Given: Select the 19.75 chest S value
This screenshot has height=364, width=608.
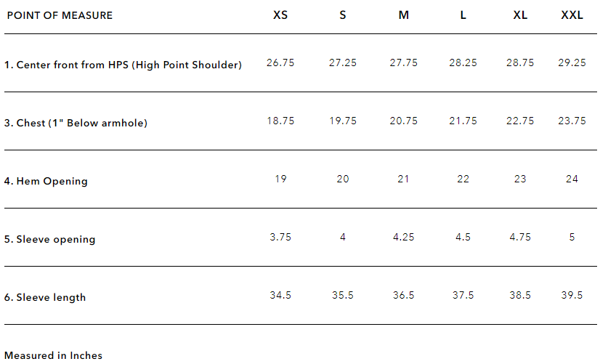Looking at the screenshot, I should pyautogui.click(x=343, y=121).
